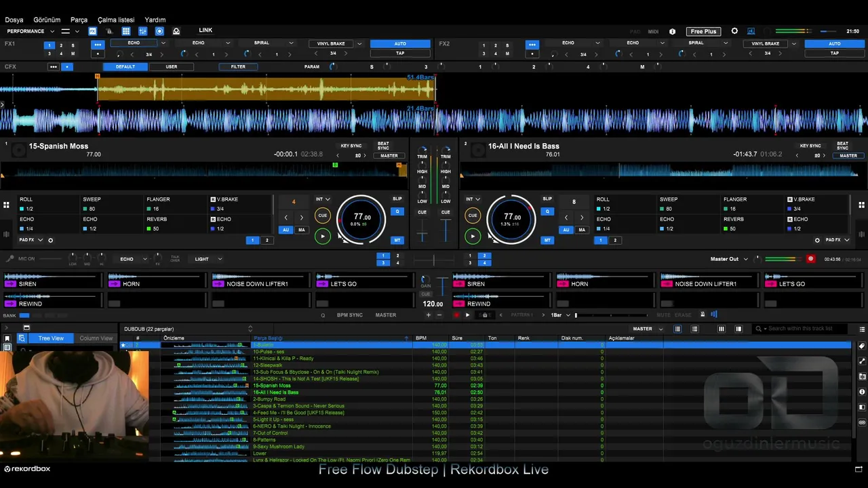Image resolution: width=868 pixels, height=488 pixels.
Task: Click the computer display icon near clock
Action: 751,31
